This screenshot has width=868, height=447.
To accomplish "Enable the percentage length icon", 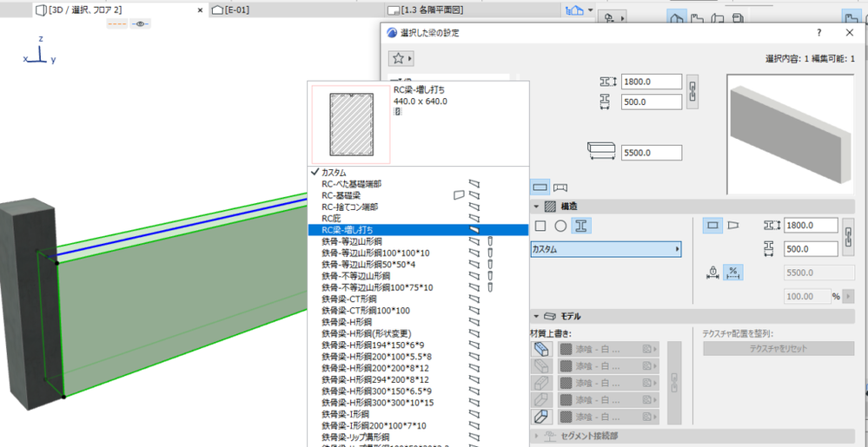I will (733, 272).
